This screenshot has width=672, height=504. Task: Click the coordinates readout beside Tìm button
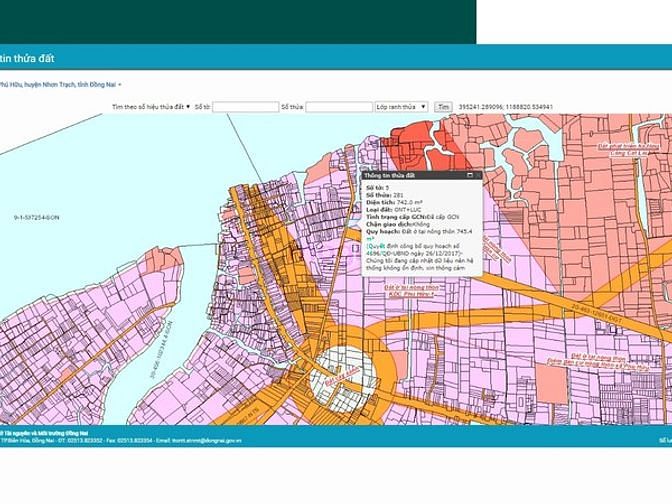click(x=506, y=106)
